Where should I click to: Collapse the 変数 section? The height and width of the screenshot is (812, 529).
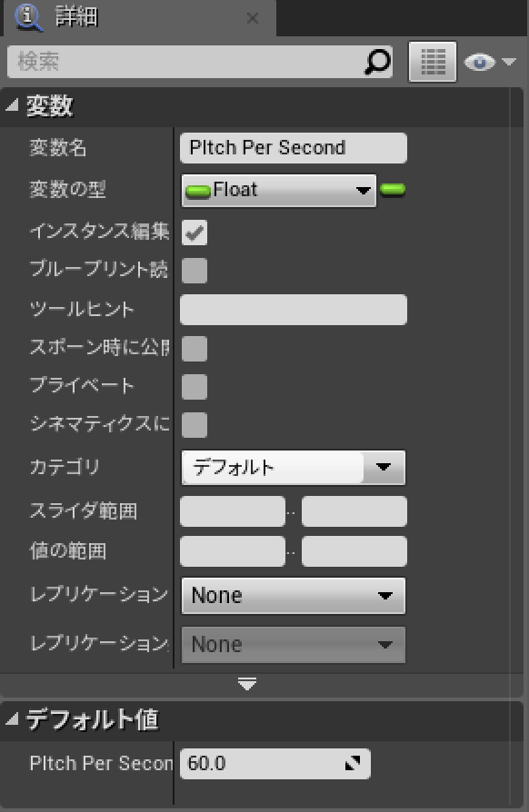point(12,105)
